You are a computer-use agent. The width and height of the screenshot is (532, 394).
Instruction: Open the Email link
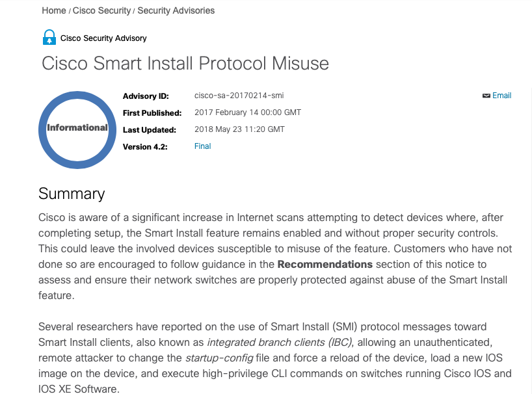[x=501, y=96]
